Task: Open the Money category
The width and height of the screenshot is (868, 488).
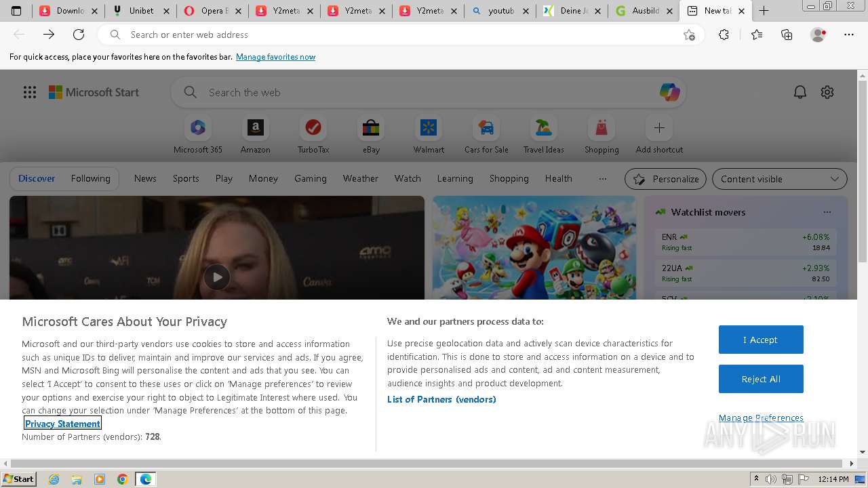Action: point(263,178)
